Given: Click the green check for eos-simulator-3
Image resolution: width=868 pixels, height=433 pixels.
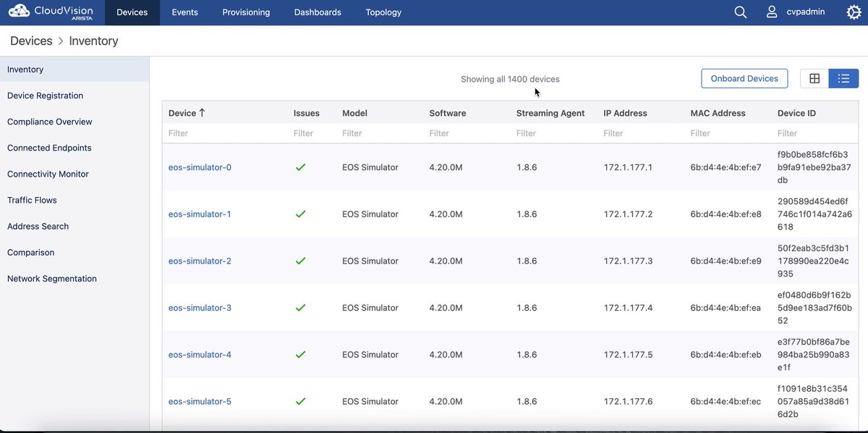Looking at the screenshot, I should 300,308.
